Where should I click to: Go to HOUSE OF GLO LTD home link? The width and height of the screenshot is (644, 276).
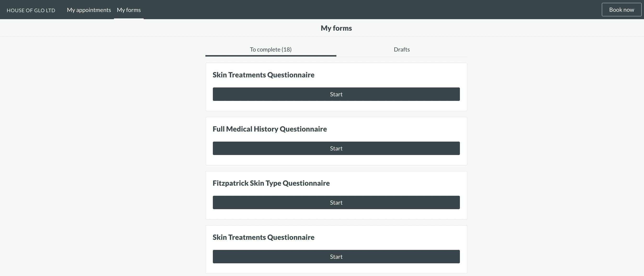(x=31, y=10)
